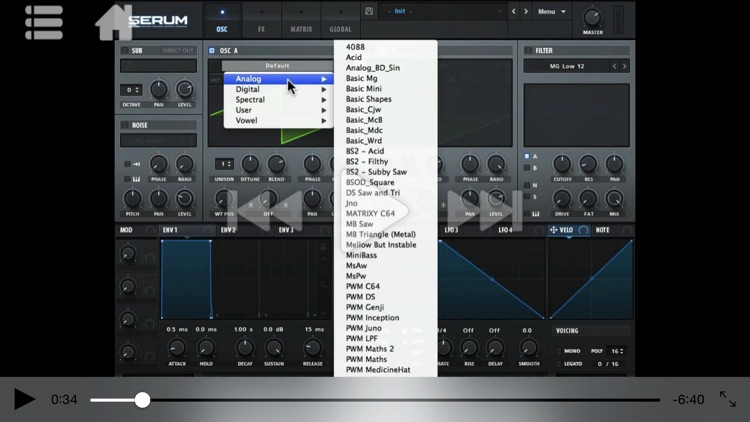Click next filter type arrow
The image size is (750, 422).
click(x=624, y=66)
